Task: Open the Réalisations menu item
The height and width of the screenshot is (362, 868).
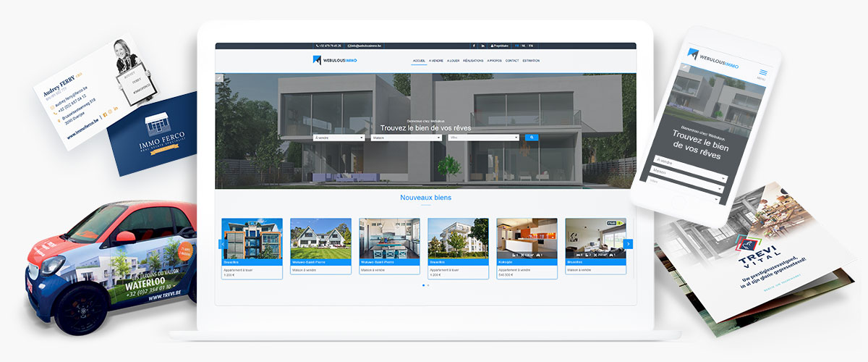Action: 473,61
